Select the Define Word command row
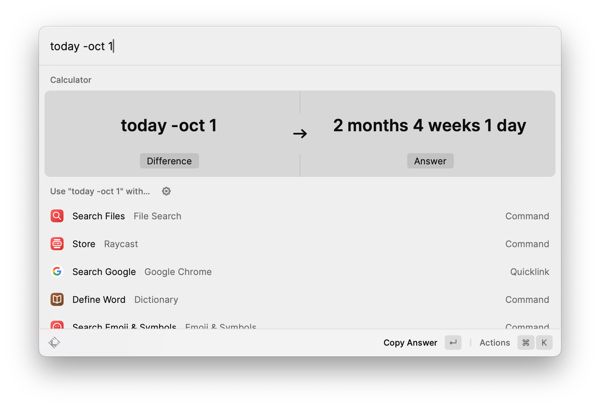This screenshot has height=408, width=600. [300, 299]
